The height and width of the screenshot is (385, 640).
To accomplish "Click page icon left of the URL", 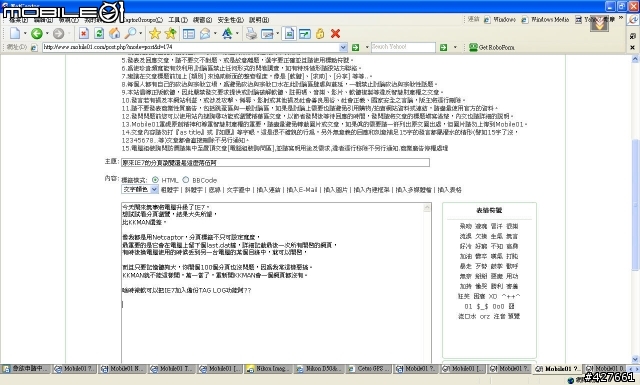I will 34,47.
